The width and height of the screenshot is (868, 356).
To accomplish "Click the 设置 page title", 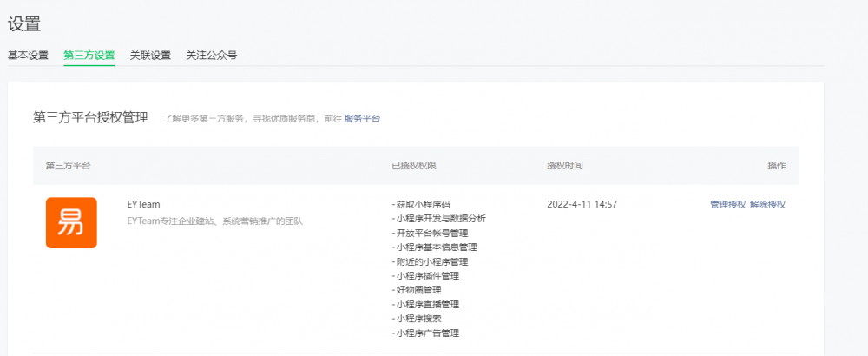I will click(24, 24).
